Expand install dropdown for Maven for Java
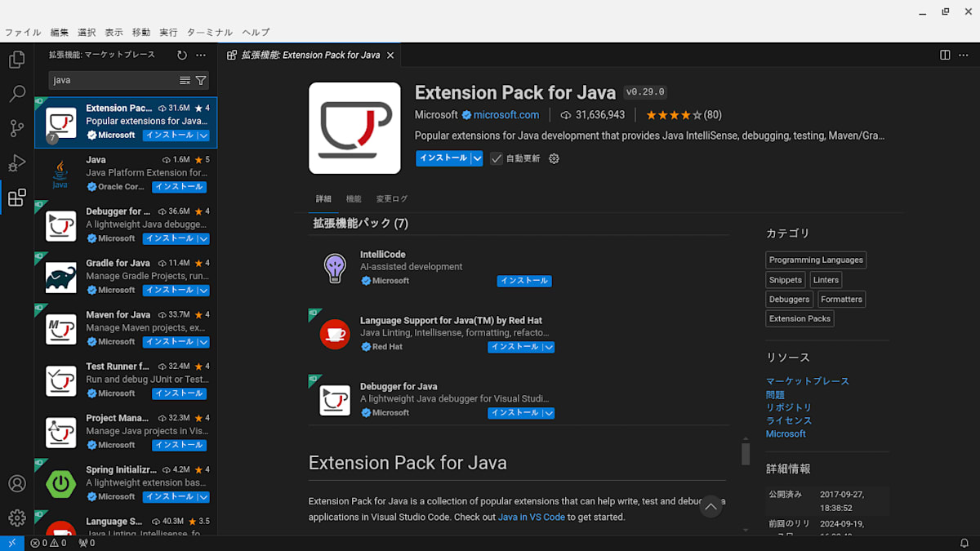Image resolution: width=980 pixels, height=551 pixels. pyautogui.click(x=203, y=342)
